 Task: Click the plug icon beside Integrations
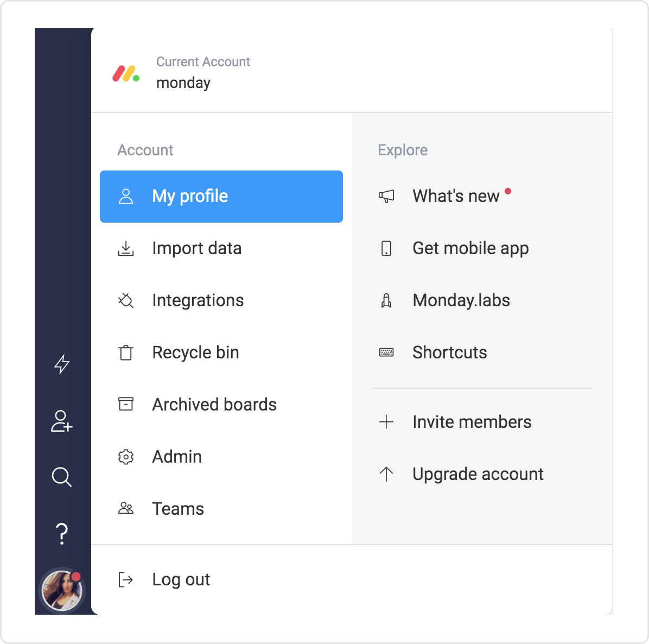[x=126, y=301]
